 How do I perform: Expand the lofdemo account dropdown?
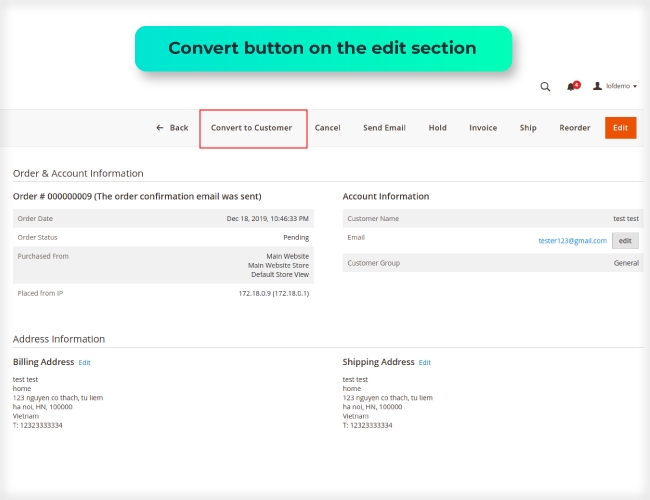click(621, 87)
